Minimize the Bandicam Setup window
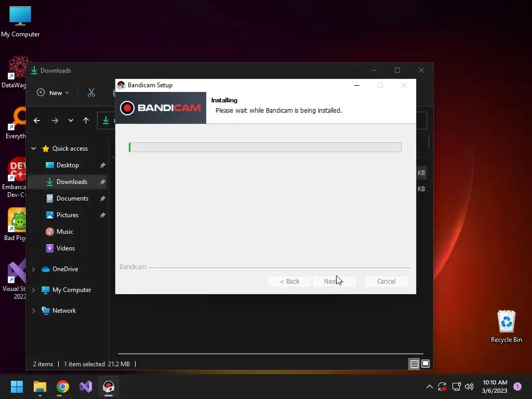532x399 pixels. (356, 85)
